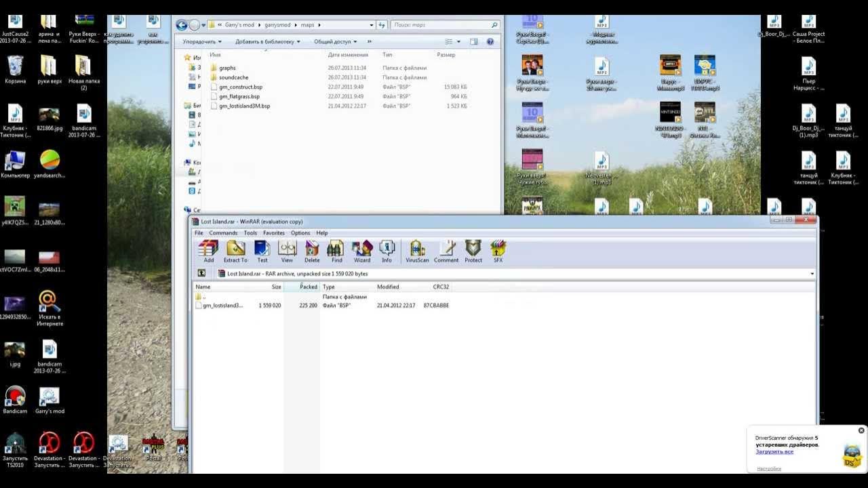Open the WinRAR Help menu

(x=322, y=233)
